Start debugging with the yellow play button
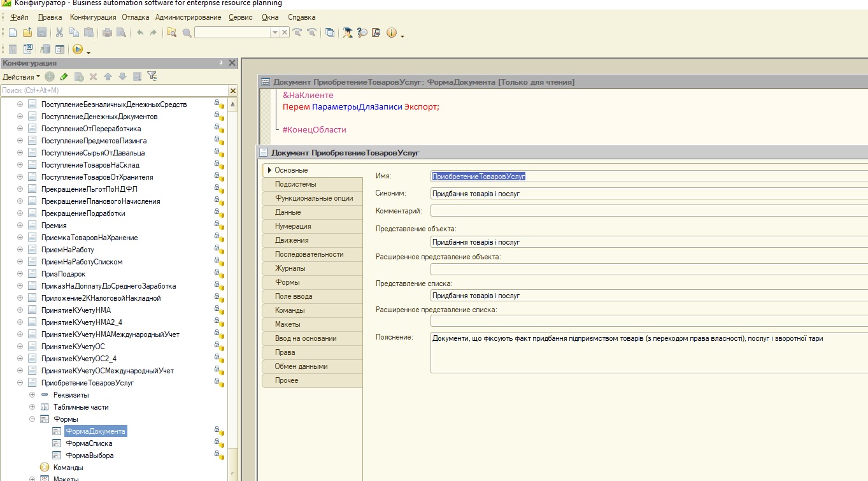868x481 pixels. point(78,49)
